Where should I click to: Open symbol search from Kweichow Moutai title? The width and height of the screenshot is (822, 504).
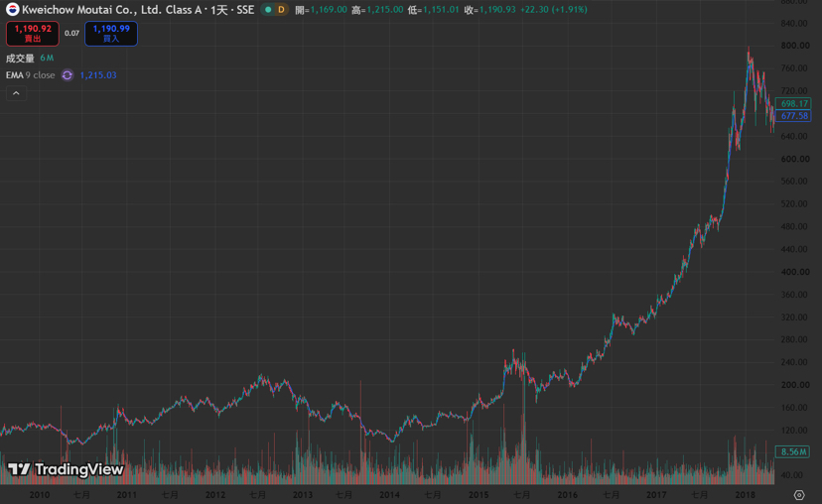pos(138,10)
